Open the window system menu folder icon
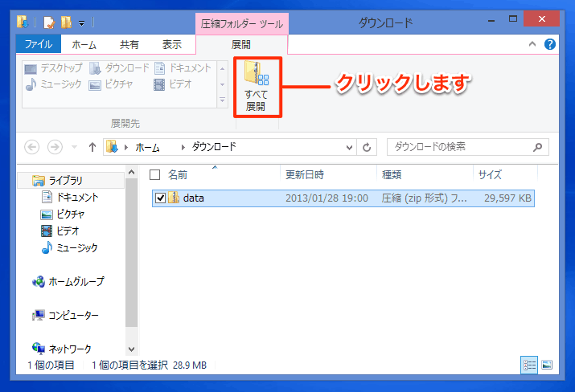575x392 pixels. tap(23, 22)
